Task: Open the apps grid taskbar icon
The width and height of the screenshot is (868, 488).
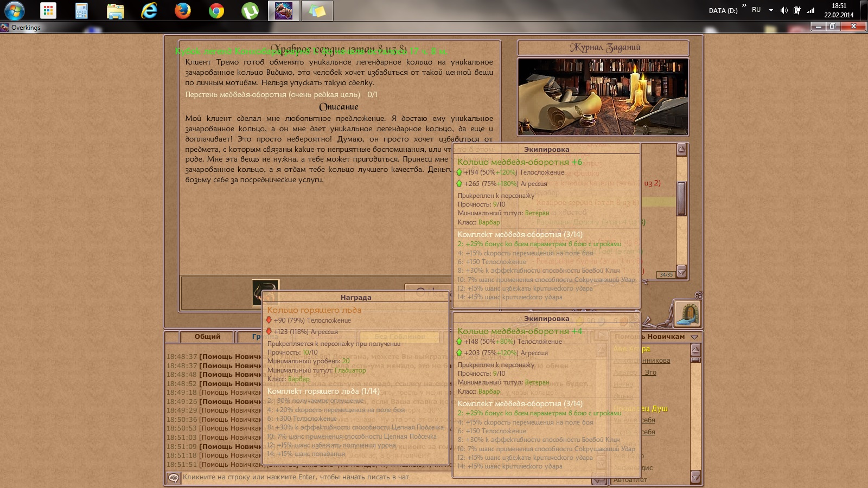Action: [x=48, y=10]
